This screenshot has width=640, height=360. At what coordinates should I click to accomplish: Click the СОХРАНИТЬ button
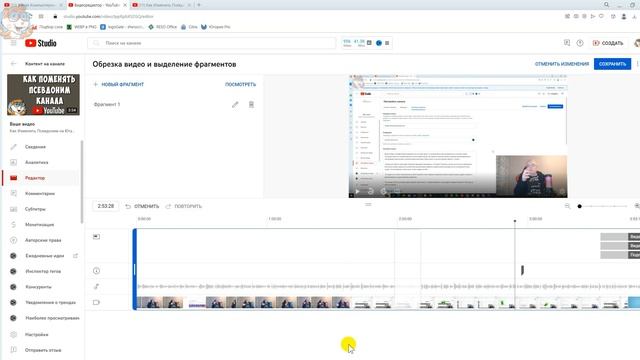[x=612, y=64]
